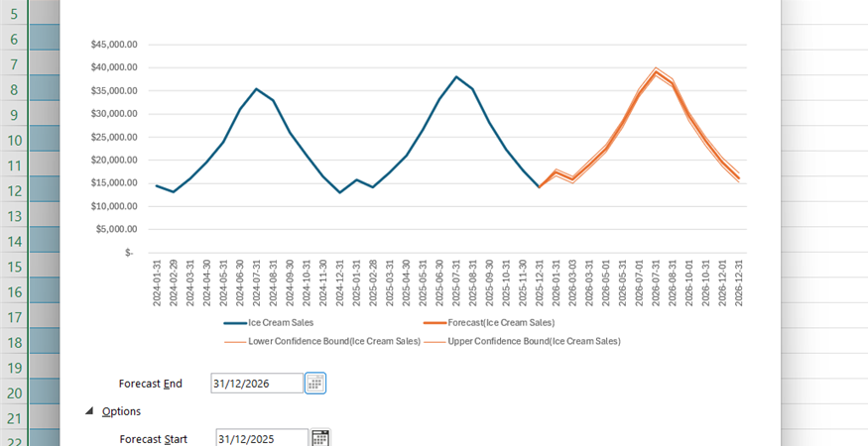868x446 pixels.
Task: Select row header 12
Action: (x=14, y=191)
